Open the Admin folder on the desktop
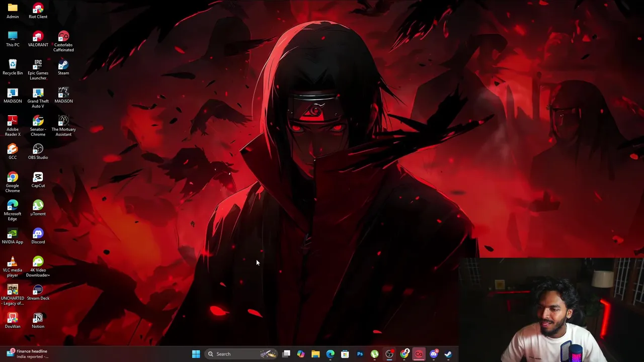The image size is (644, 362). [13, 11]
